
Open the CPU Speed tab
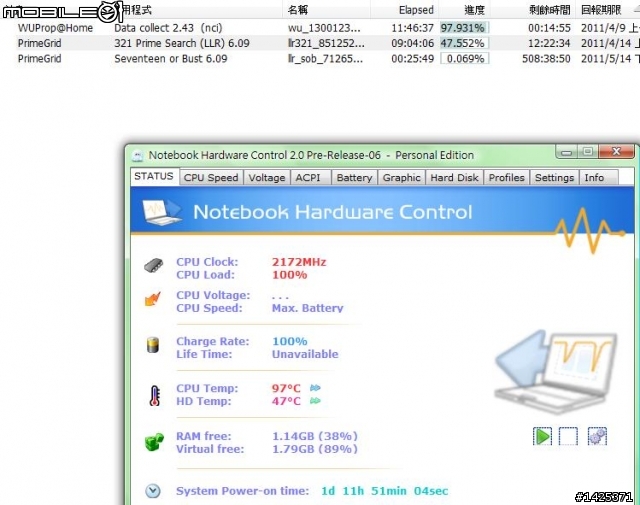[x=211, y=178]
